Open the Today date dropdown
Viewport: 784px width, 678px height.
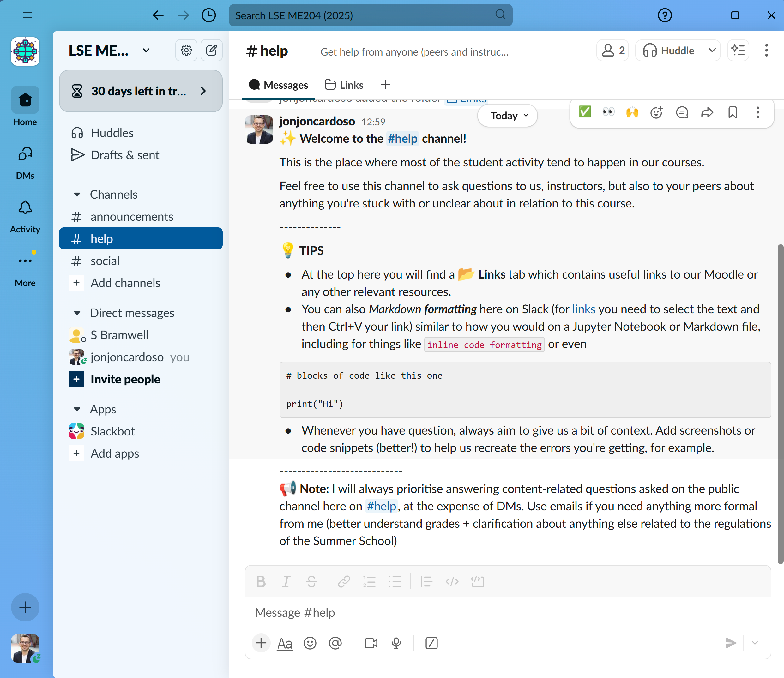pos(508,115)
